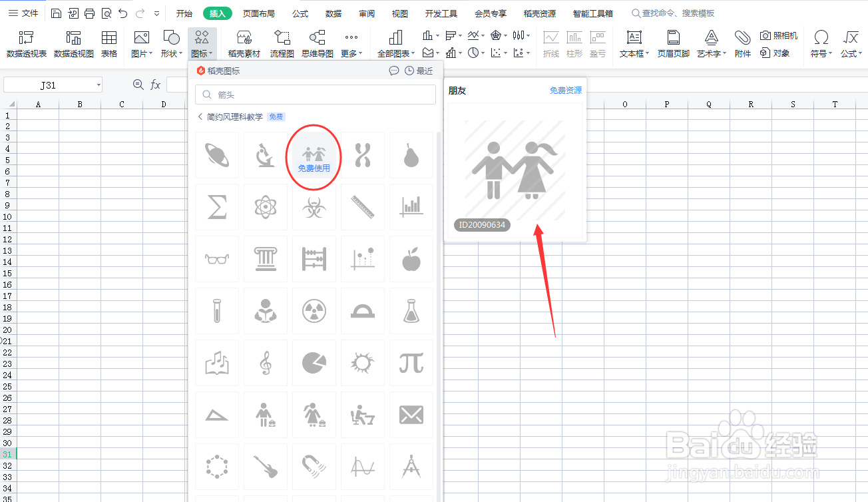Open the 开发工具 developer tools tab
868x502 pixels.
coord(441,13)
